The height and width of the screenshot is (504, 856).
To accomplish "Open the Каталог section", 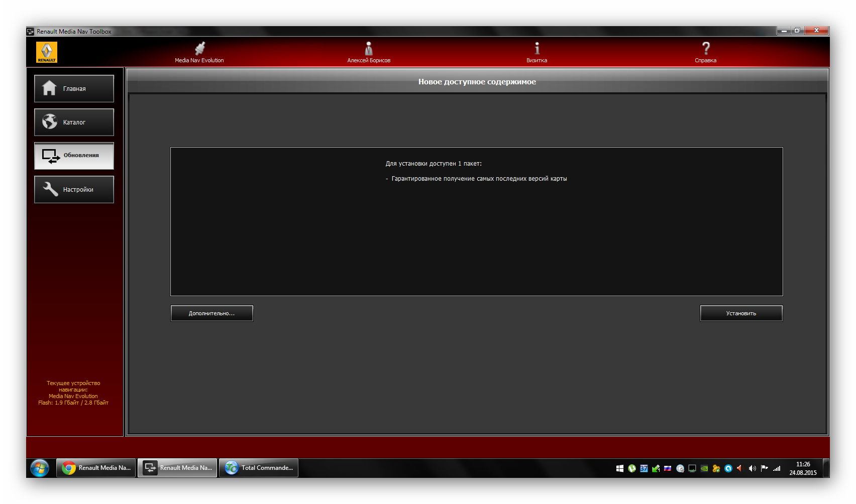I will click(74, 122).
